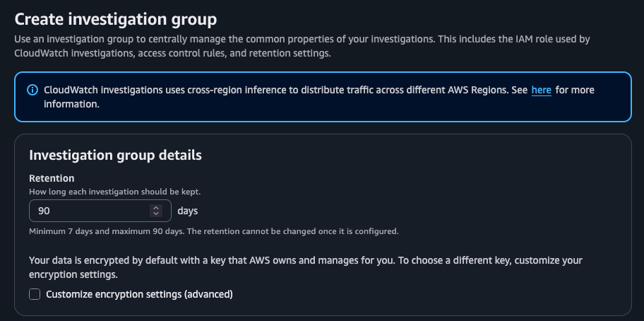Click the 'Retention' field label
The image size is (644, 321).
point(52,178)
